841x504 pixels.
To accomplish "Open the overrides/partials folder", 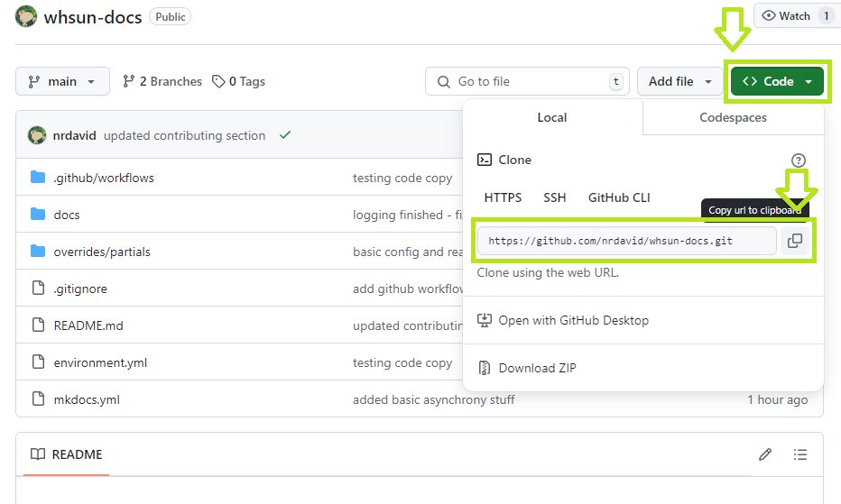I will (x=102, y=252).
